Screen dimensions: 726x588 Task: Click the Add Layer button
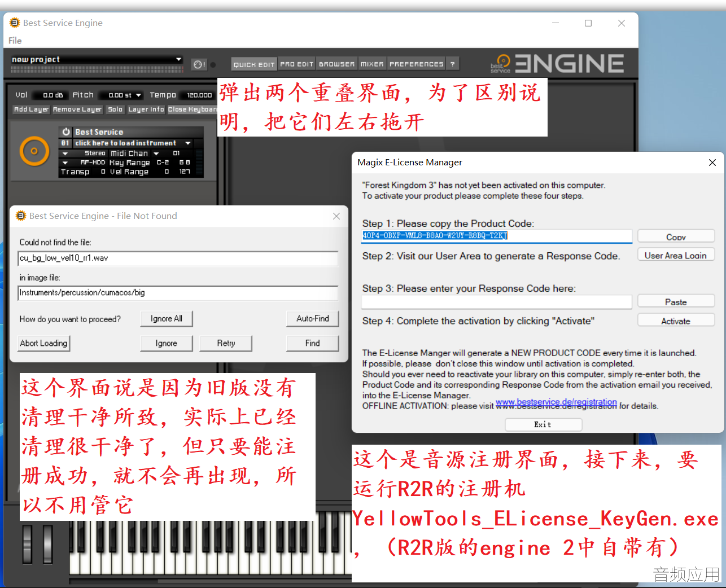[32, 109]
